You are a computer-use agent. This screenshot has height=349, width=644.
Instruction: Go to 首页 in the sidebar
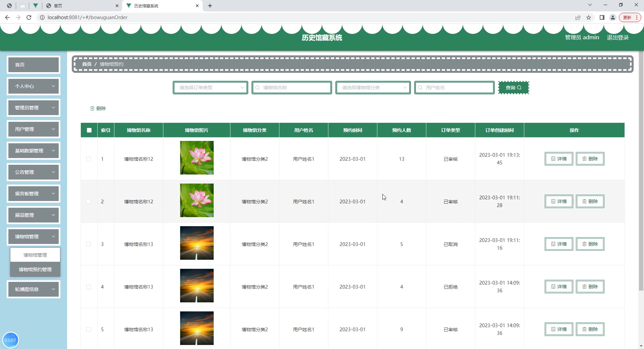tap(34, 65)
